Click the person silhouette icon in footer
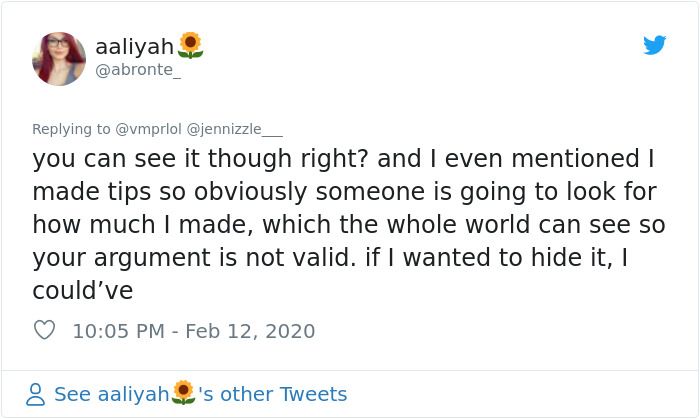This screenshot has height=419, width=700. point(35,394)
